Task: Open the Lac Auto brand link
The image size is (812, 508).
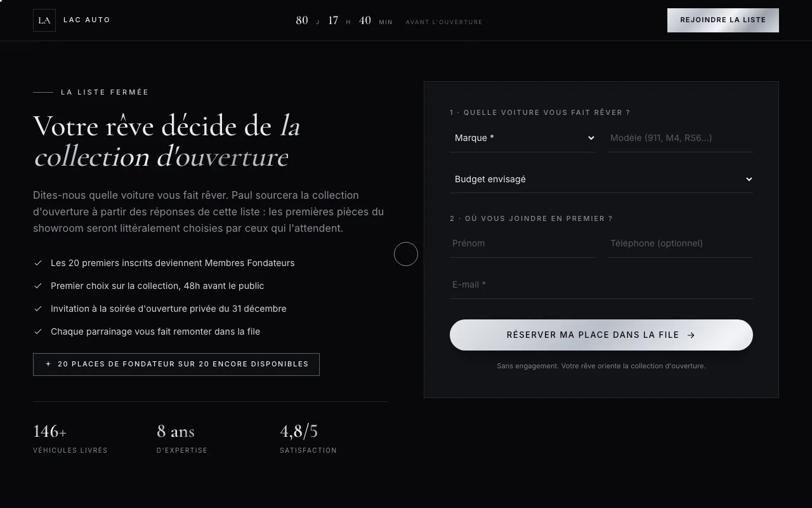Action: click(x=72, y=20)
